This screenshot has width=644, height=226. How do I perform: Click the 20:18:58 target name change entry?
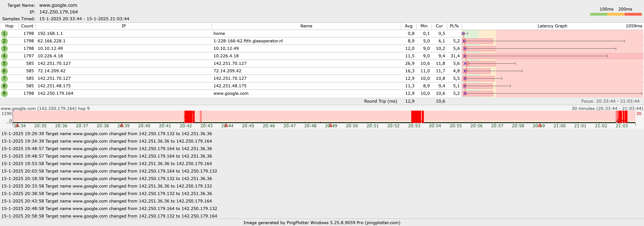[107, 179]
